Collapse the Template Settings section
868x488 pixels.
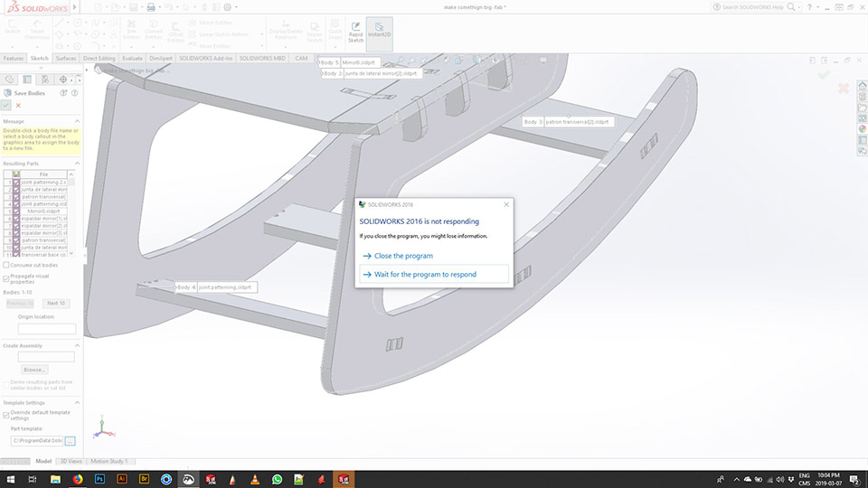coord(77,403)
